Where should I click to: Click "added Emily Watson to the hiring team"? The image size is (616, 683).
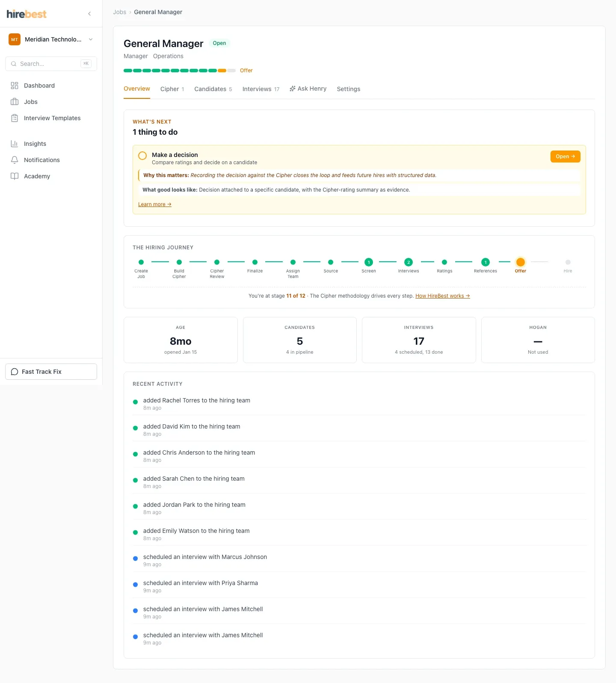pyautogui.click(x=196, y=531)
